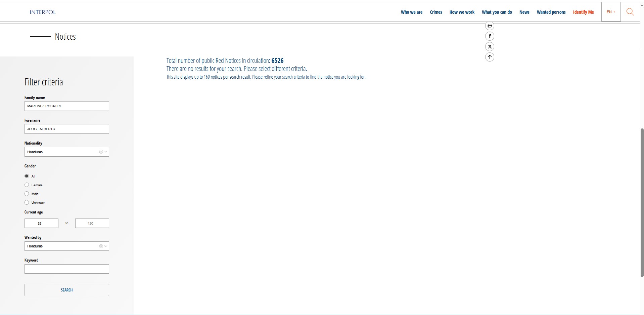
Task: Click the print page icon
Action: pyautogui.click(x=490, y=26)
